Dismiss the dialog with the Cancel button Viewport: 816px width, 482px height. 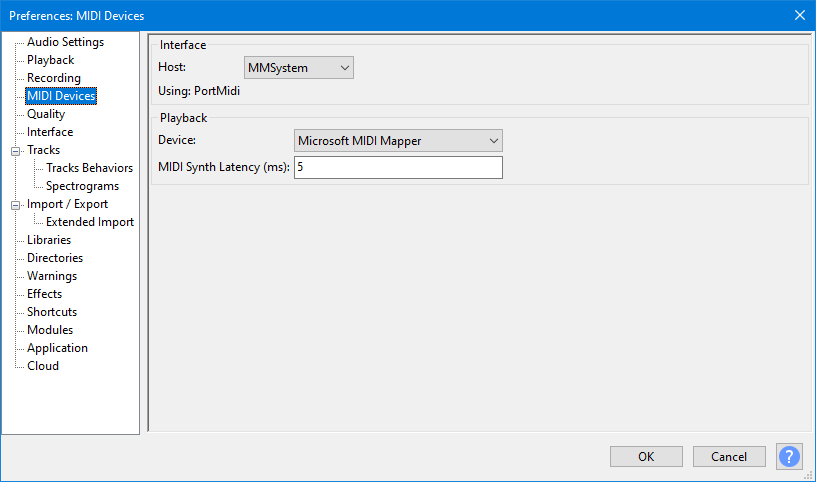(729, 456)
